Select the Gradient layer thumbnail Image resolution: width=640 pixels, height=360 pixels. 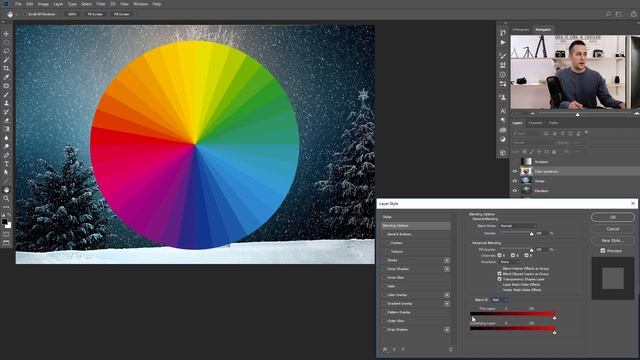point(527,162)
